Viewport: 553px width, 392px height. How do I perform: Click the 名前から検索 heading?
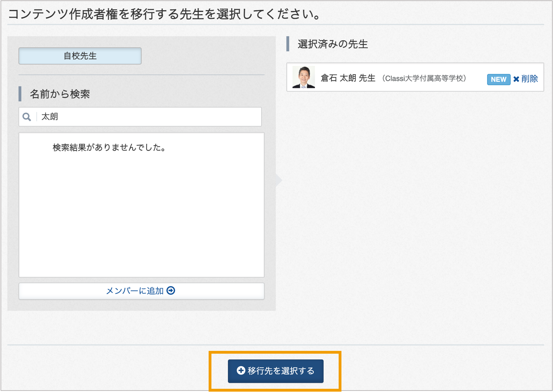pyautogui.click(x=60, y=94)
